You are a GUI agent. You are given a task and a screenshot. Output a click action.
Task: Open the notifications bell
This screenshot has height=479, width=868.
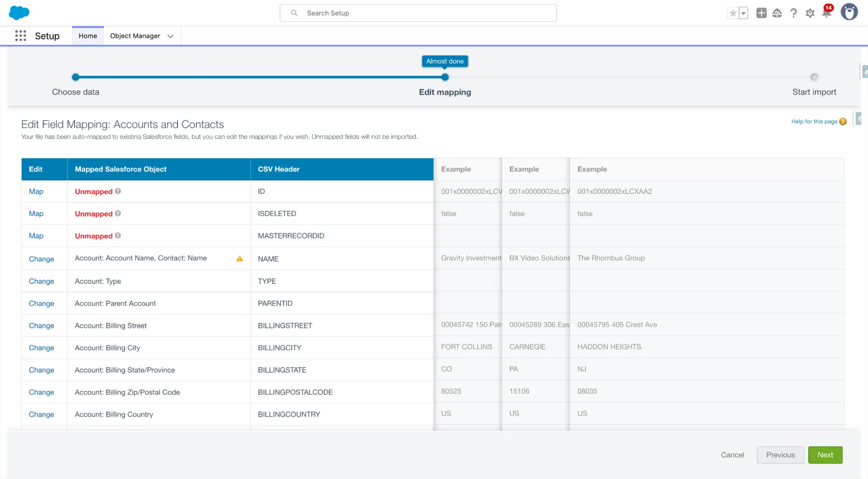click(826, 13)
